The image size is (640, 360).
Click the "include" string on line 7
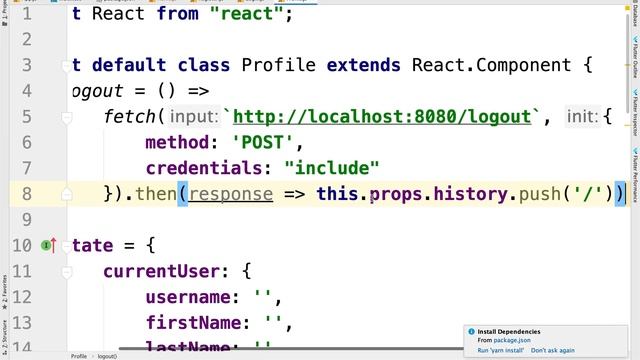[x=332, y=168]
